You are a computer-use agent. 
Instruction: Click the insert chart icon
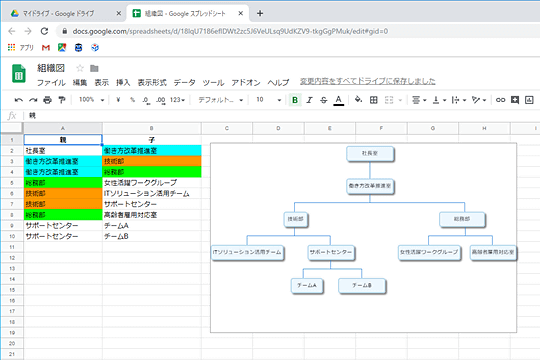[x=529, y=100]
